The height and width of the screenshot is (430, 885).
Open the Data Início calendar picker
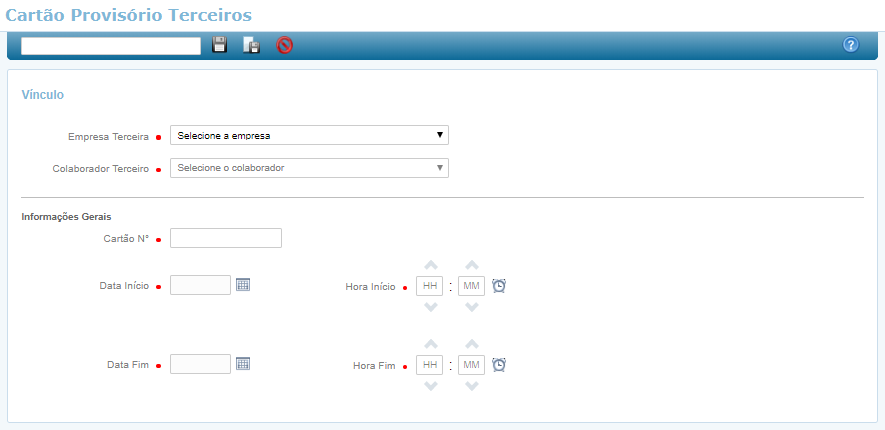(x=243, y=285)
